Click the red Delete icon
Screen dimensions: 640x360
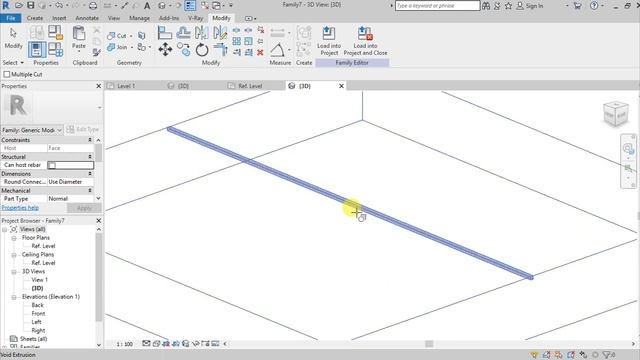pyautogui.click(x=260, y=52)
